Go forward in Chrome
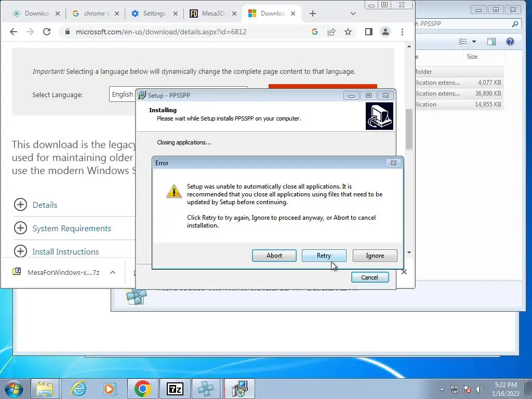The width and height of the screenshot is (532, 399). tap(30, 32)
